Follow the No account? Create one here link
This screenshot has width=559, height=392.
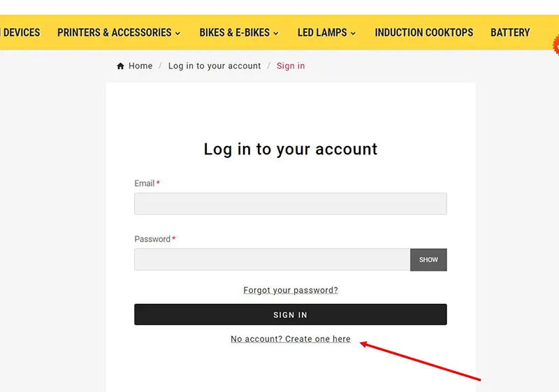tap(291, 339)
